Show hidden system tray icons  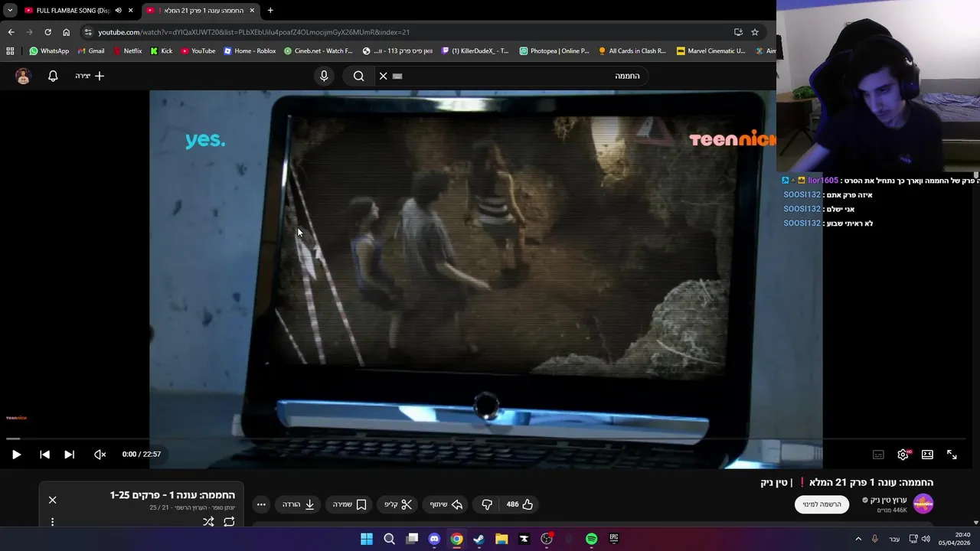click(858, 539)
